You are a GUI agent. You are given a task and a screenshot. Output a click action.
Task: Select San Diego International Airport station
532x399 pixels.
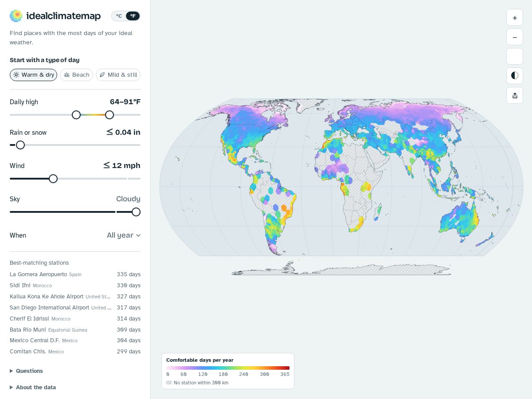[75, 308]
